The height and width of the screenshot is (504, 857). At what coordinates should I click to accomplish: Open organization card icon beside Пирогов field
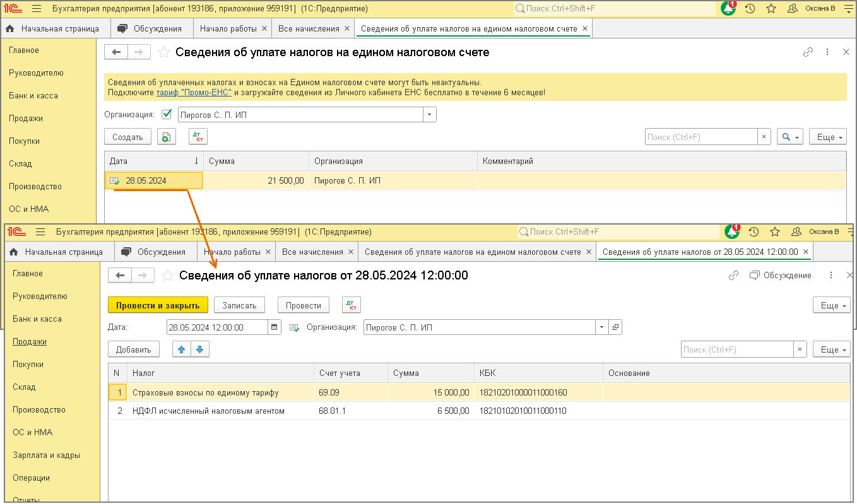[x=615, y=327]
